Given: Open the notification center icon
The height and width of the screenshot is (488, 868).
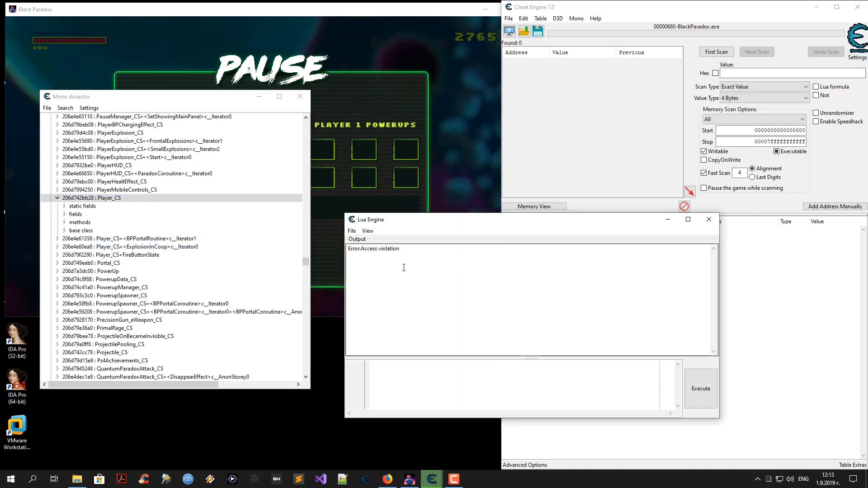Looking at the screenshot, I should pos(853,479).
